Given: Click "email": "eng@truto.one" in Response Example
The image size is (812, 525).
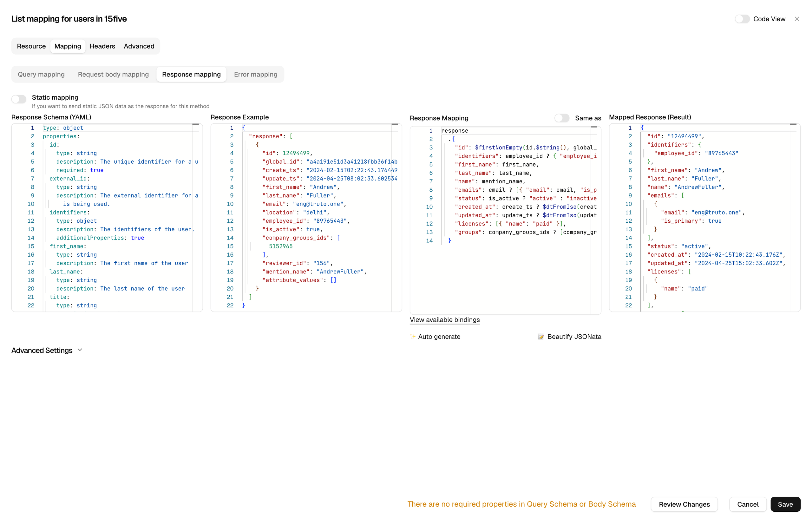Looking at the screenshot, I should click(x=304, y=204).
